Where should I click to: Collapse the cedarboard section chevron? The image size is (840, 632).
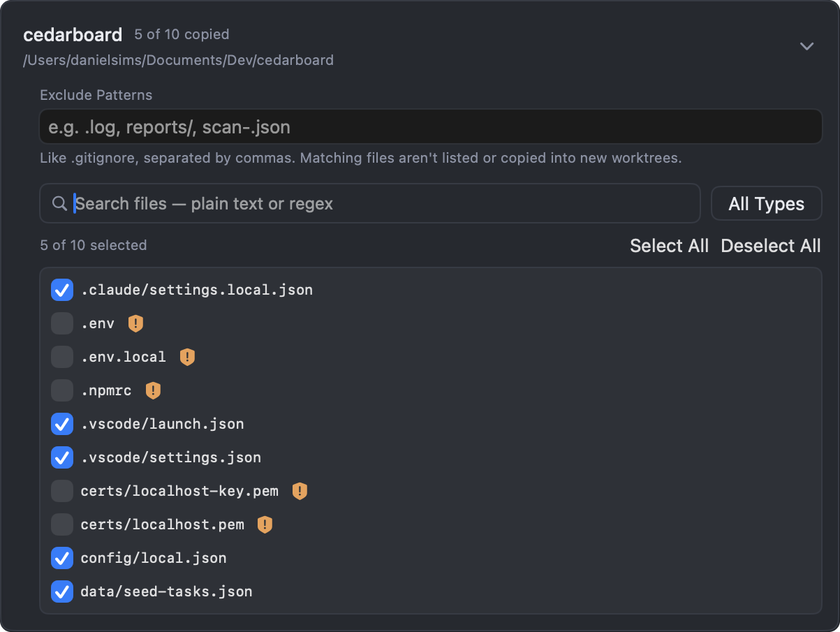806,46
